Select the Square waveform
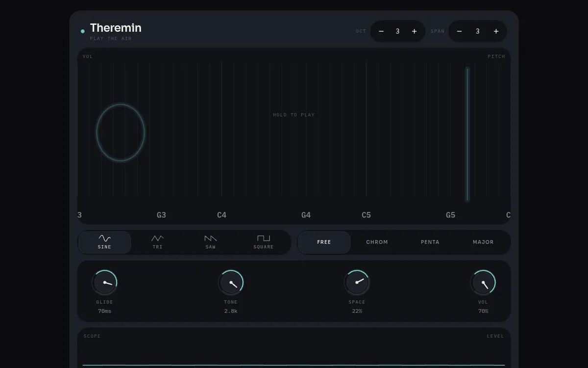This screenshot has height=368, width=588. pyautogui.click(x=264, y=242)
